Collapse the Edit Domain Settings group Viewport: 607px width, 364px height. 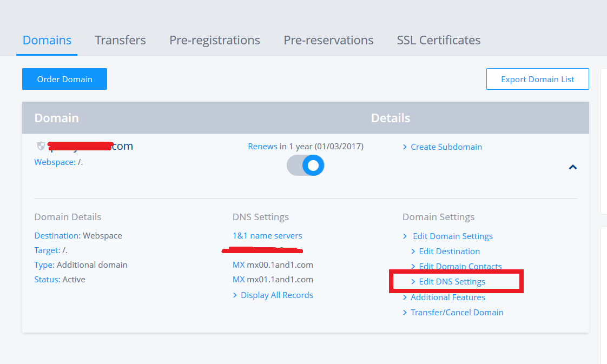452,236
